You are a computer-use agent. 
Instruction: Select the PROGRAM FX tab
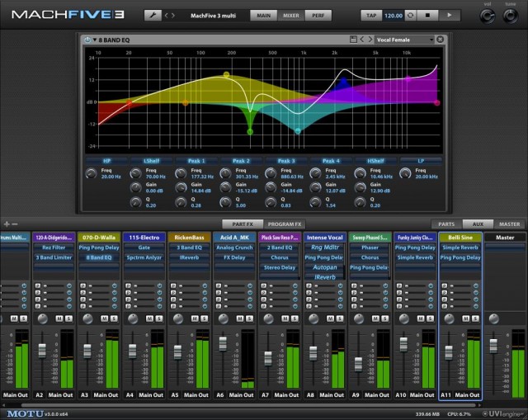click(286, 224)
